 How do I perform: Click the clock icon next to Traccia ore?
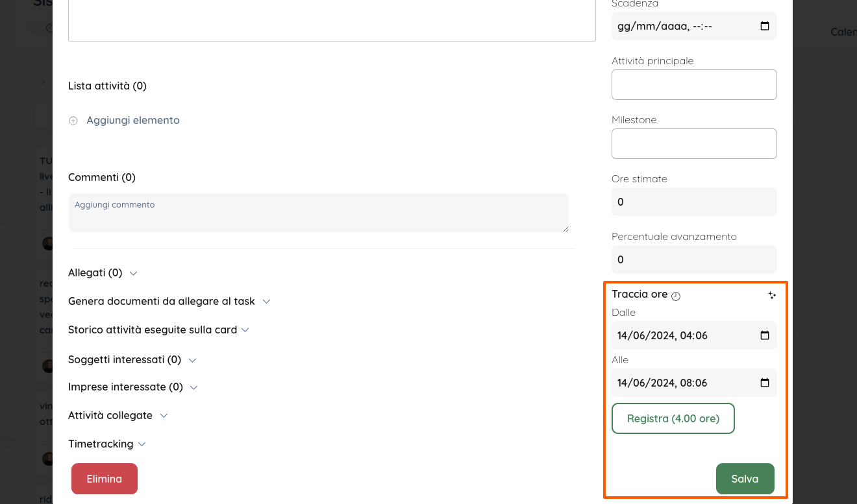(x=676, y=296)
